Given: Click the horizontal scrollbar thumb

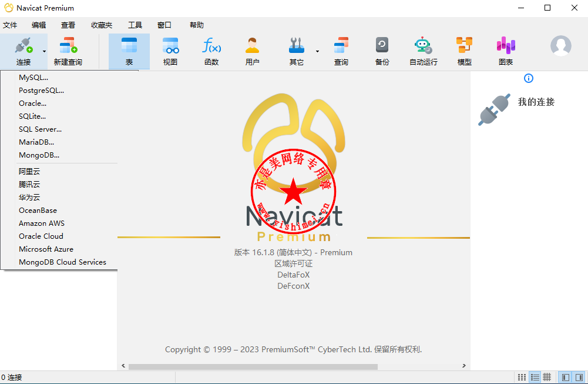Looking at the screenshot, I should coord(253,366).
